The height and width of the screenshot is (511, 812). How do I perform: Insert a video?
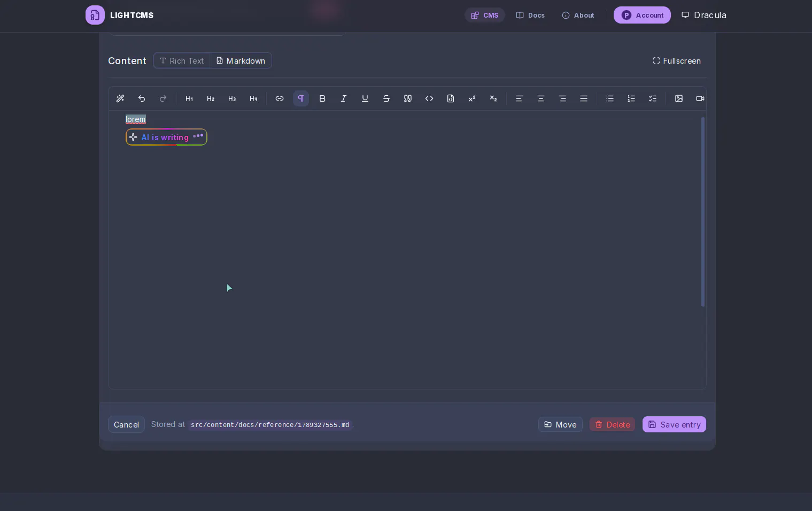point(700,98)
